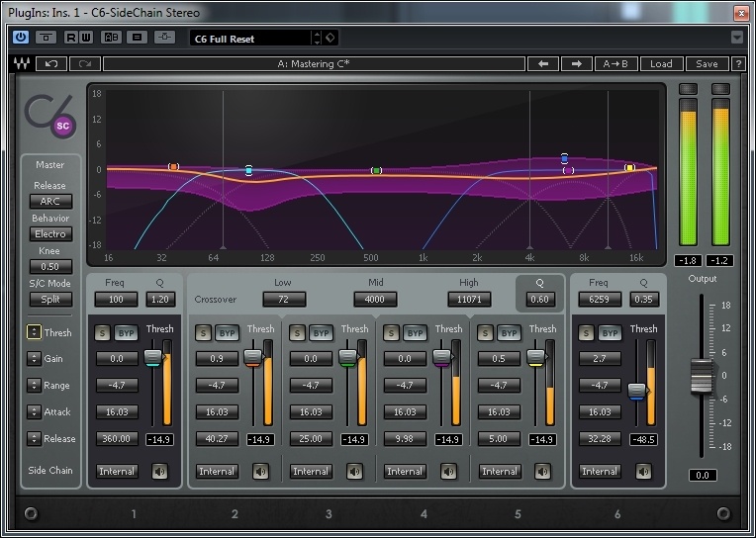Screen dimensions: 756x538
Task: Click the master Attack stepper arrows
Action: click(x=34, y=411)
